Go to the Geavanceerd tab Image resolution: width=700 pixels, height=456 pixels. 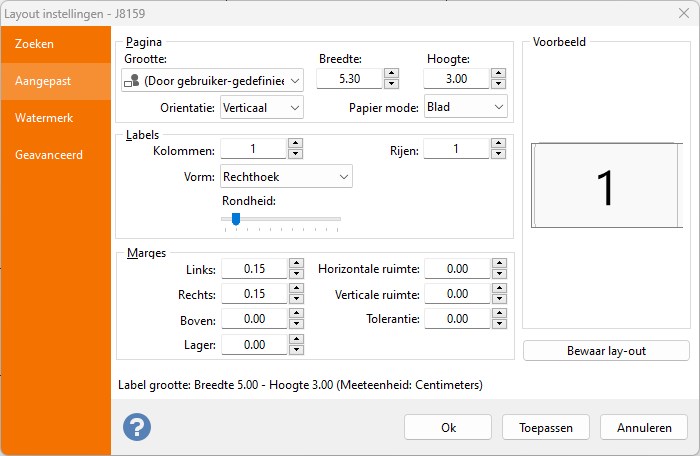(56, 155)
